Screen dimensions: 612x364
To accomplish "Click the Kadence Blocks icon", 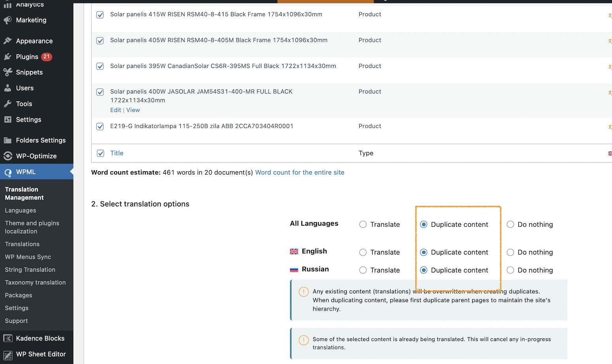I will click(x=8, y=338).
